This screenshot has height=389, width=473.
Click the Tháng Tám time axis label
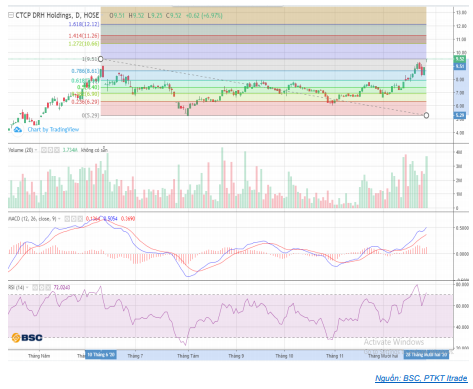coord(188,356)
